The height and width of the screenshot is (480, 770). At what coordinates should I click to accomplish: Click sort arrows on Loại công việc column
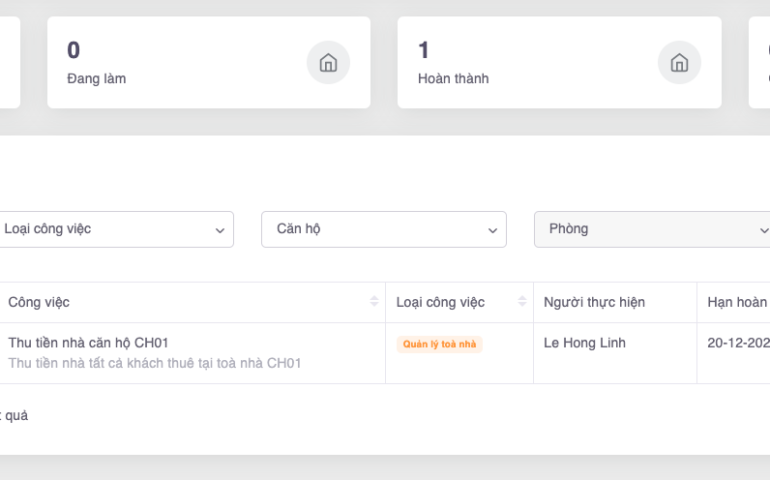(x=522, y=302)
